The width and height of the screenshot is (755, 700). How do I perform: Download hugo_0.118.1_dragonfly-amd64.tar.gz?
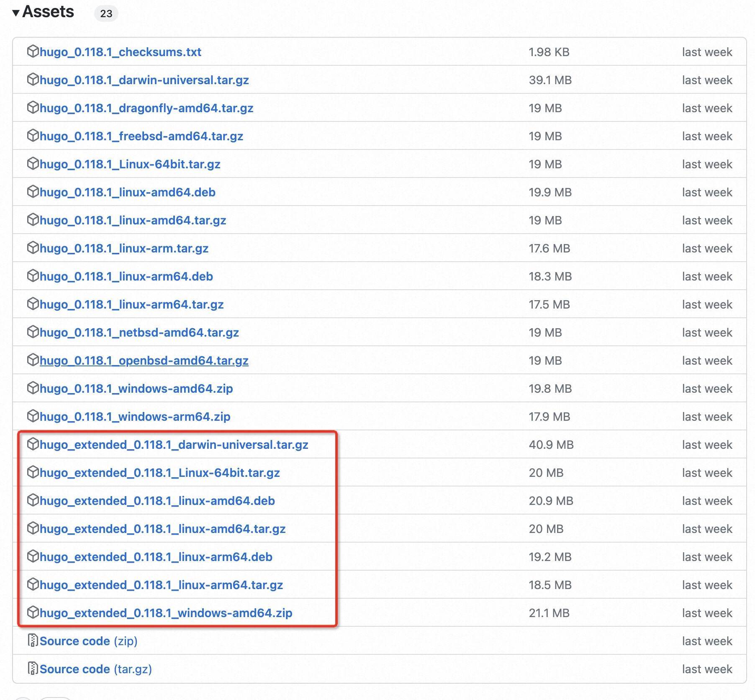pyautogui.click(x=146, y=108)
